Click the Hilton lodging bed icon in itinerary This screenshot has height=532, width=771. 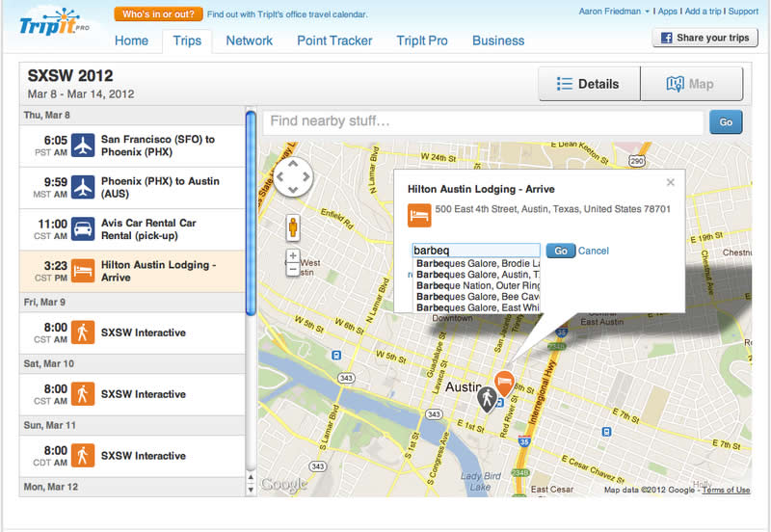click(83, 271)
